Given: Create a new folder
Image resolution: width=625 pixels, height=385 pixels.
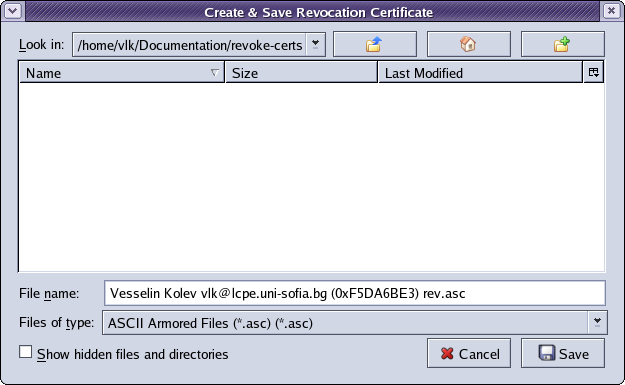Looking at the screenshot, I should pyautogui.click(x=562, y=44).
